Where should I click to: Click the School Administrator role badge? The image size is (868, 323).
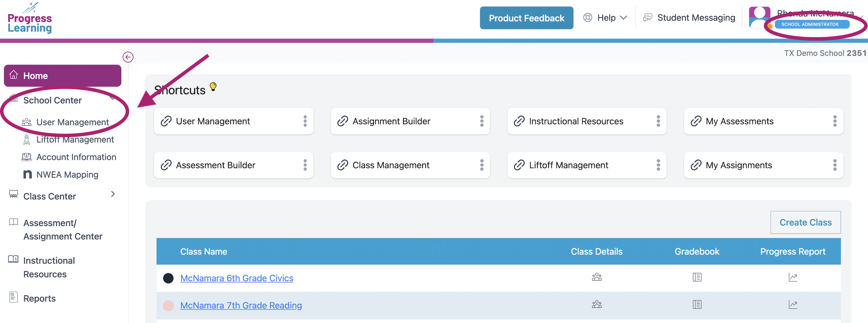[x=812, y=24]
